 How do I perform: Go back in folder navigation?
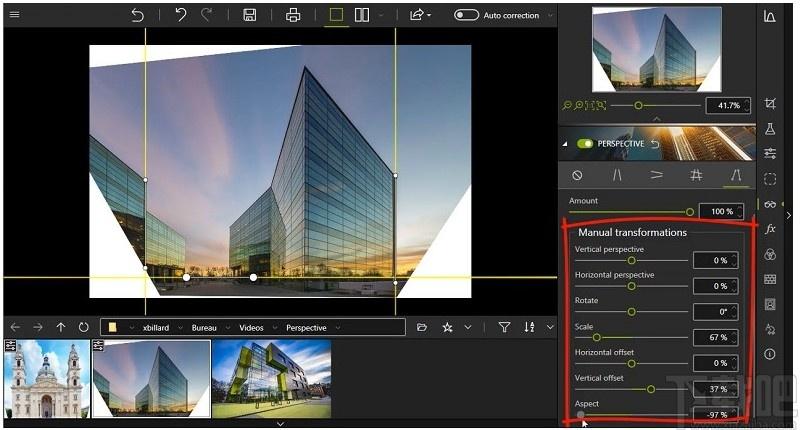(16, 327)
